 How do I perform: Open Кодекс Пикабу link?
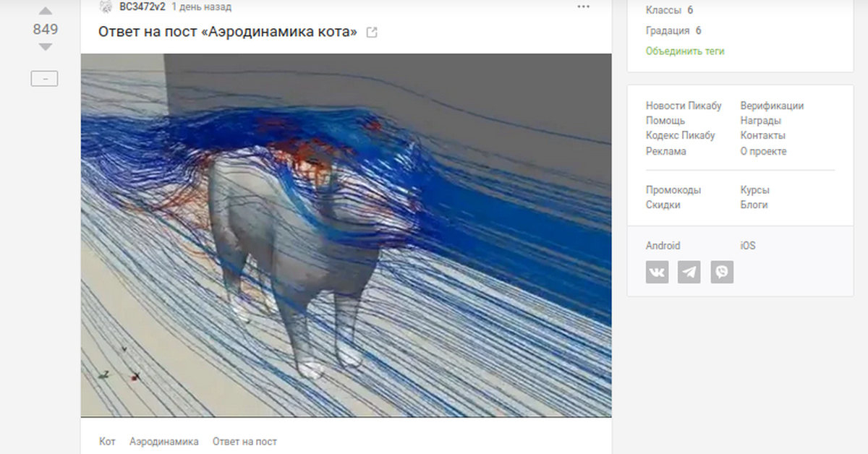pyautogui.click(x=680, y=135)
